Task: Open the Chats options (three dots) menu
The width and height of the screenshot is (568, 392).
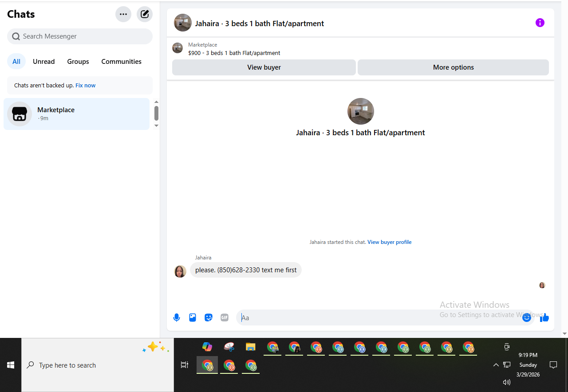Action: 123,14
